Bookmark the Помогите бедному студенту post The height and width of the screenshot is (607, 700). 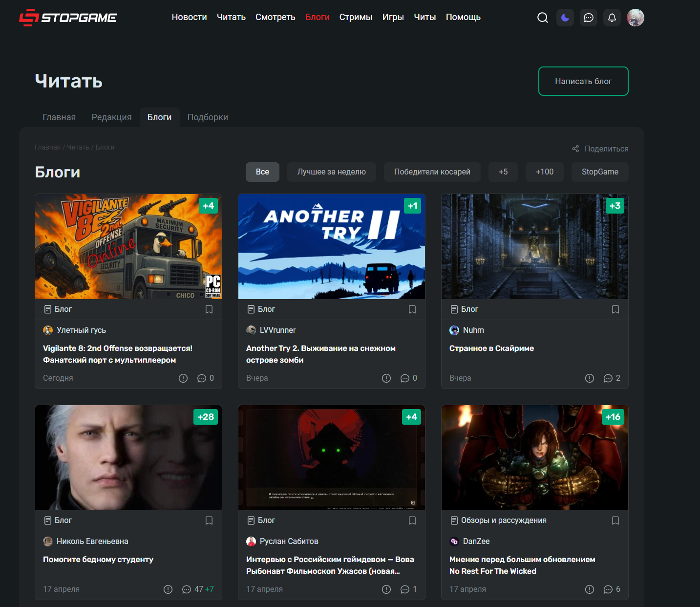pyautogui.click(x=209, y=520)
